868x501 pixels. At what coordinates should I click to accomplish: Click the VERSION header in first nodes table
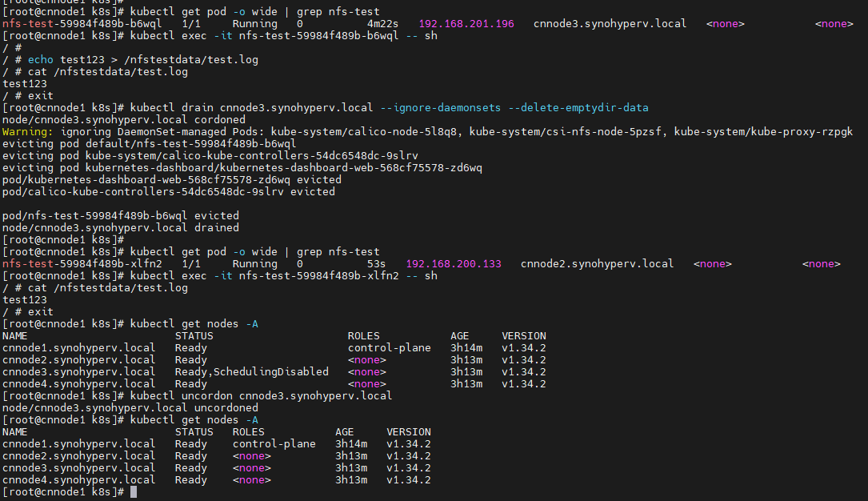524,336
